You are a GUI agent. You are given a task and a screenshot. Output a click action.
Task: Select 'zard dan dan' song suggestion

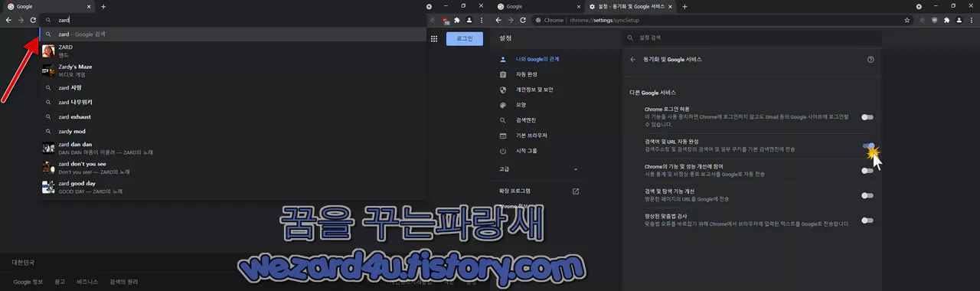[x=232, y=148]
